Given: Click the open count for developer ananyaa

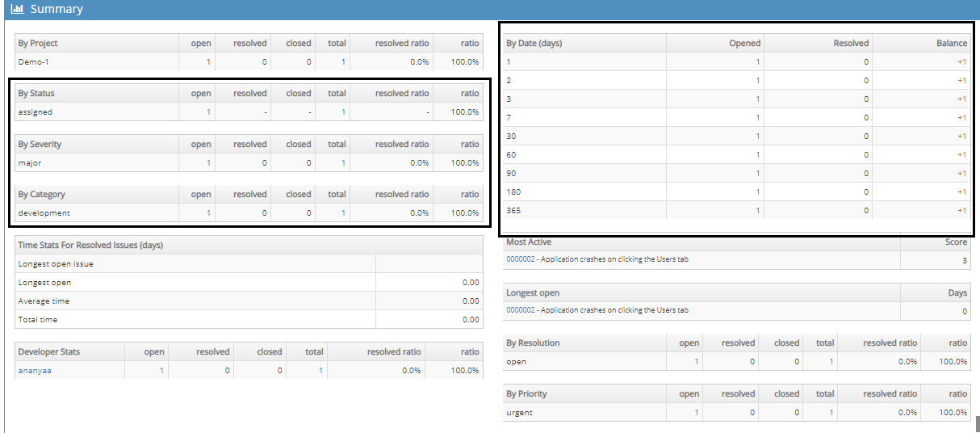Looking at the screenshot, I should pos(161,371).
